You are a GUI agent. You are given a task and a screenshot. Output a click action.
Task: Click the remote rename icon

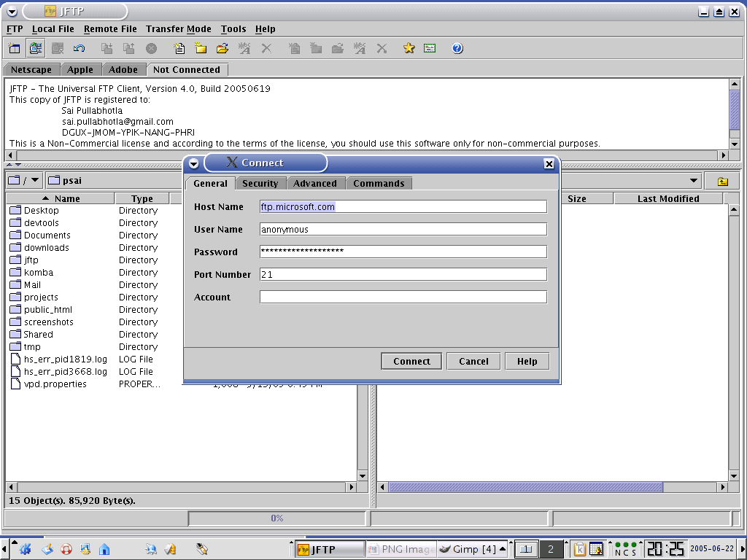[x=360, y=48]
